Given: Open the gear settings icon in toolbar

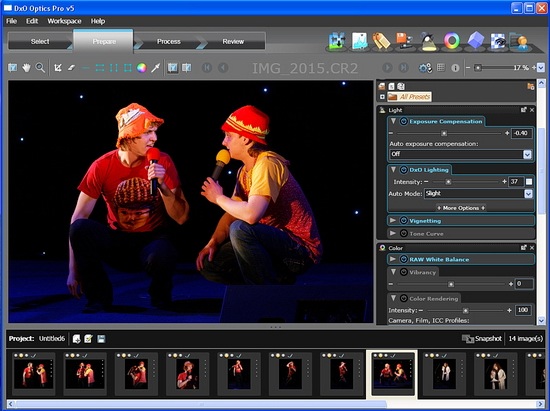Looking at the screenshot, I should click(425, 68).
